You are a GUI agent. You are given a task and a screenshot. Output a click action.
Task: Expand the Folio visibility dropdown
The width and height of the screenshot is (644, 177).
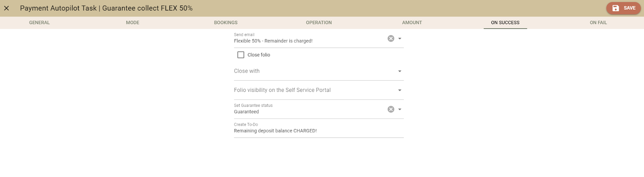click(400, 90)
